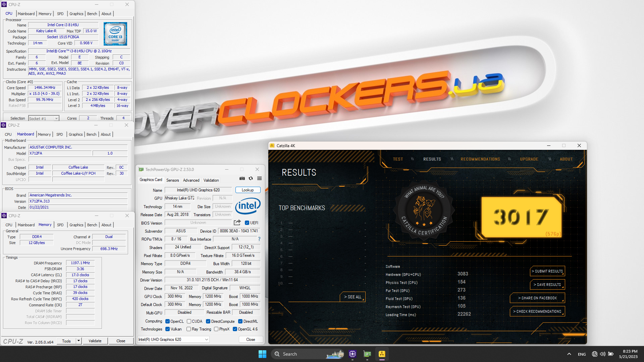Toggle the OpenGL 4.6 checkbox
The image size is (644, 362).
pyautogui.click(x=235, y=329)
